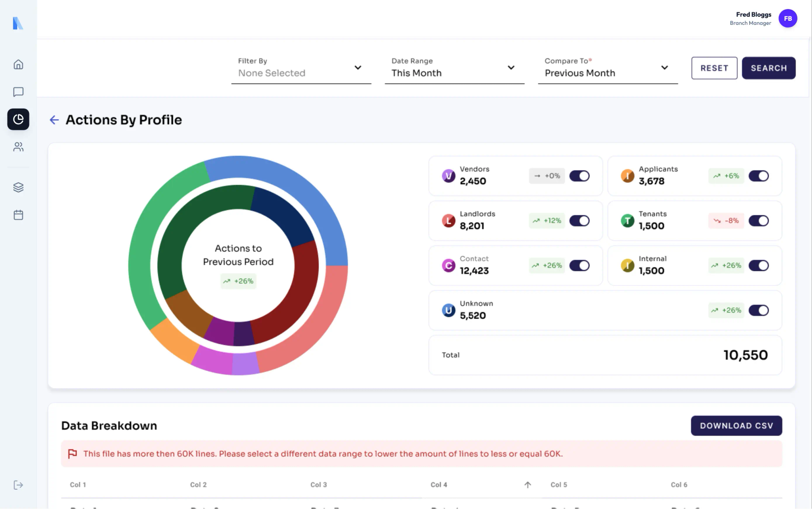Expand the Filter By dropdown
Screen dimensions: 812x509
click(301, 69)
